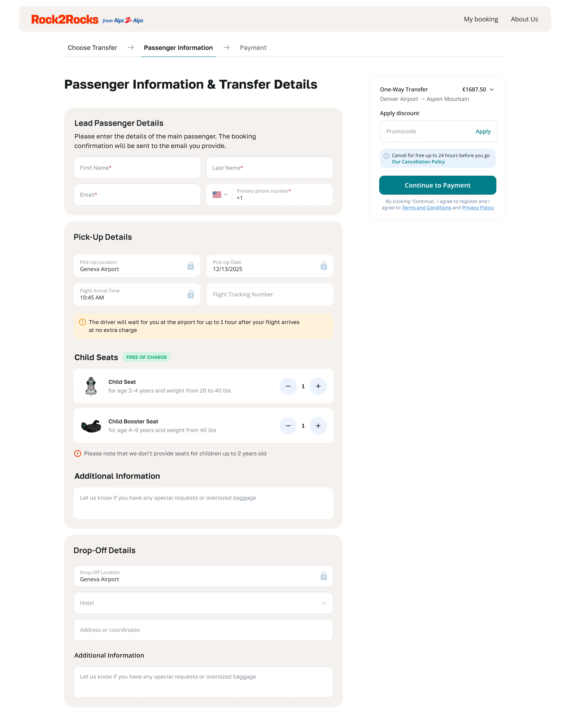Click the Flight Tracking Number field
570x728 pixels.
(x=270, y=294)
